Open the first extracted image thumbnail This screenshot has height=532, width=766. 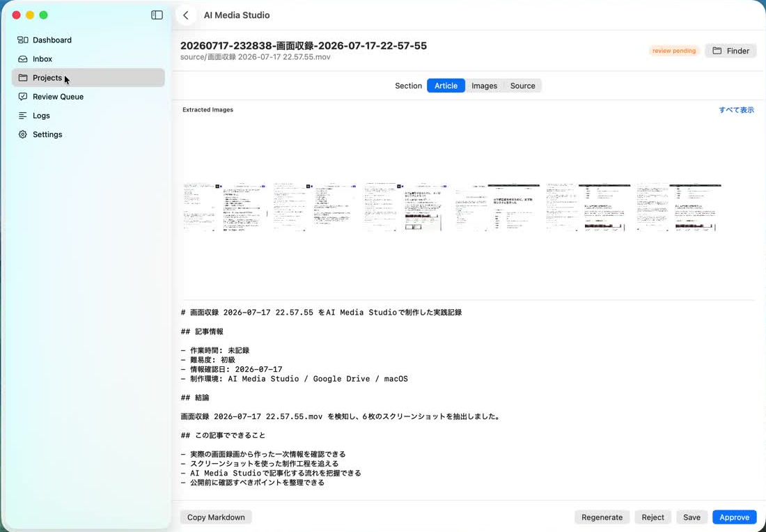click(x=224, y=208)
